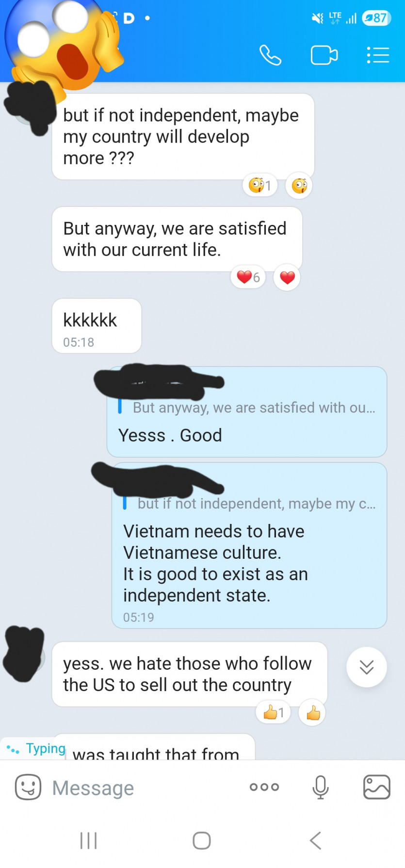The width and height of the screenshot is (405, 868).
Task: Open Android recent apps button
Action: 89,840
